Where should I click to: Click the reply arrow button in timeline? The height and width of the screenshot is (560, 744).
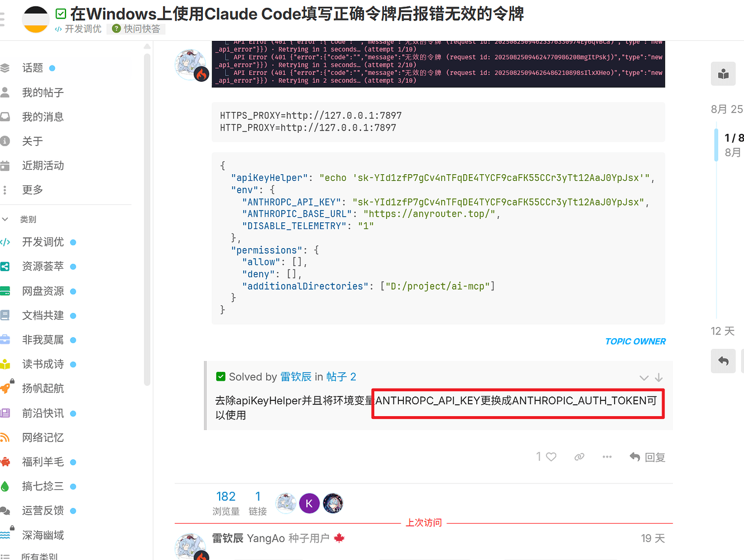point(723,361)
